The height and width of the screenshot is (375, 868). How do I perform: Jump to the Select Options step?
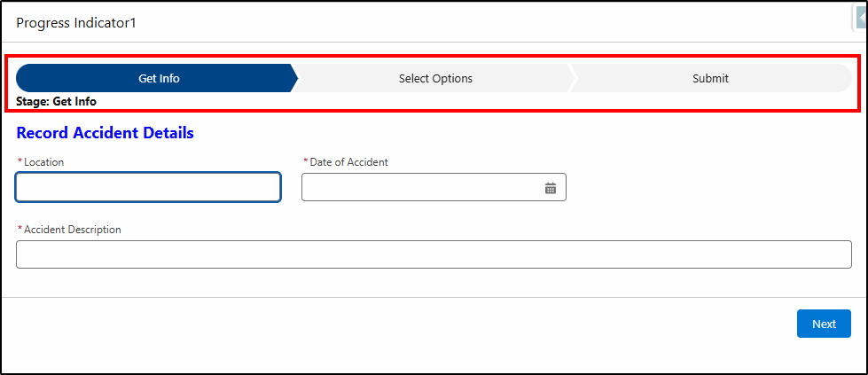[435, 78]
